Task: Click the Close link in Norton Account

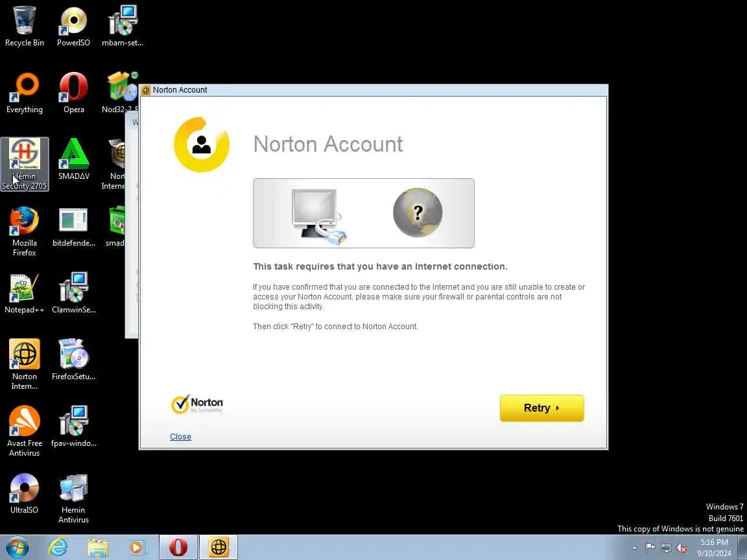Action: pos(180,437)
